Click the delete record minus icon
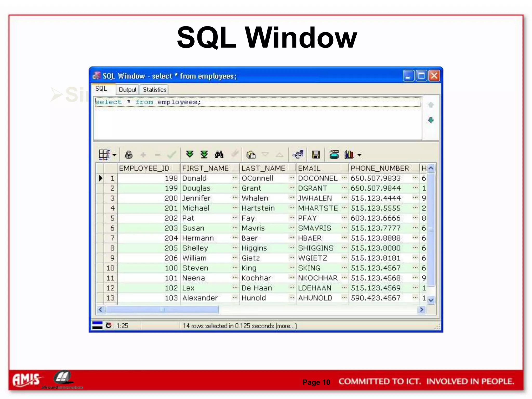Viewport: 532px width, 399px height. pyautogui.click(x=157, y=155)
